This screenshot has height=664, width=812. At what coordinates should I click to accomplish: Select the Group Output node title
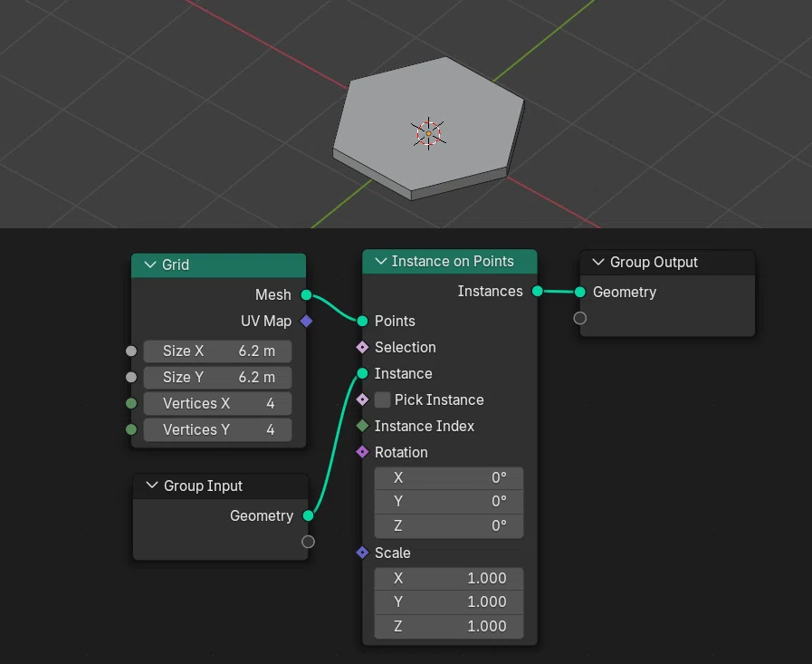tap(654, 263)
